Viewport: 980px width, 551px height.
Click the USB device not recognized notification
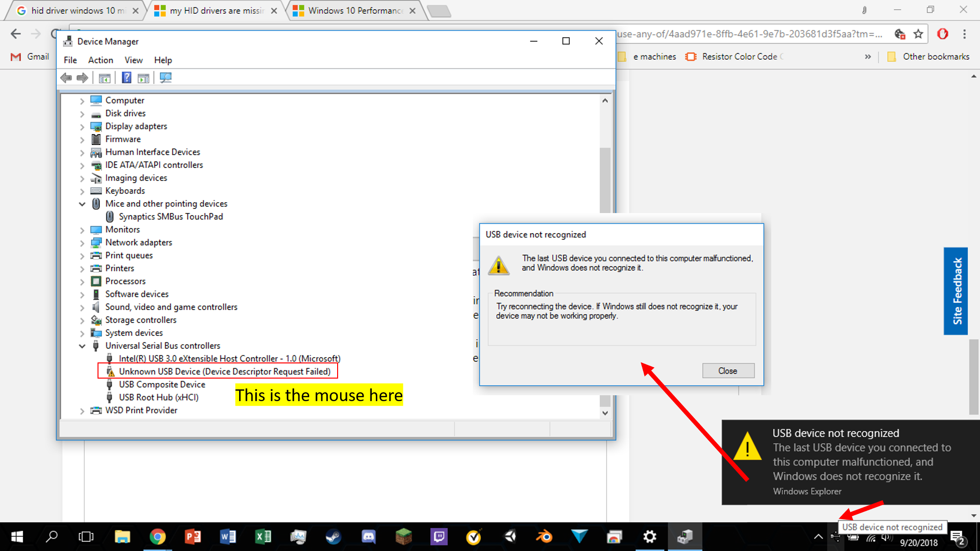tap(851, 462)
